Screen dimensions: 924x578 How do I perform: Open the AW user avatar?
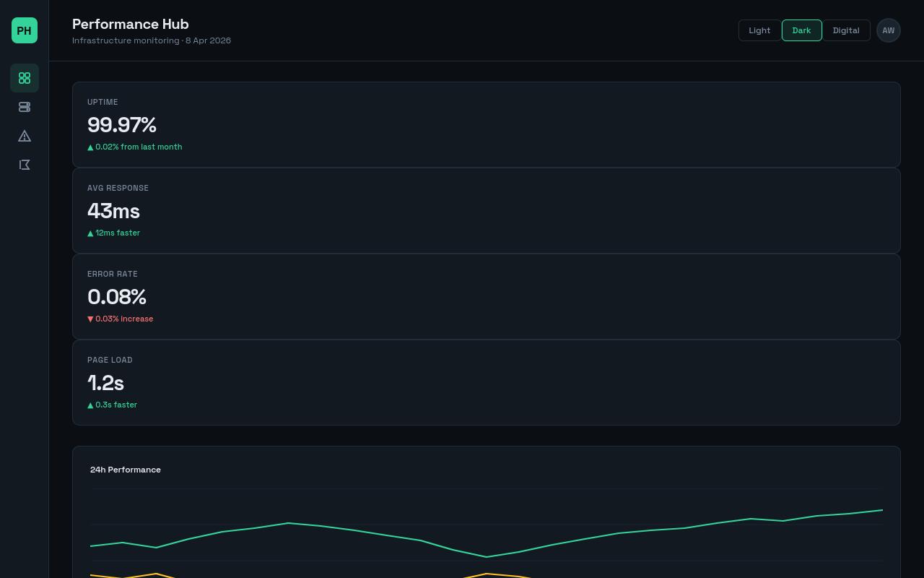[x=889, y=30]
